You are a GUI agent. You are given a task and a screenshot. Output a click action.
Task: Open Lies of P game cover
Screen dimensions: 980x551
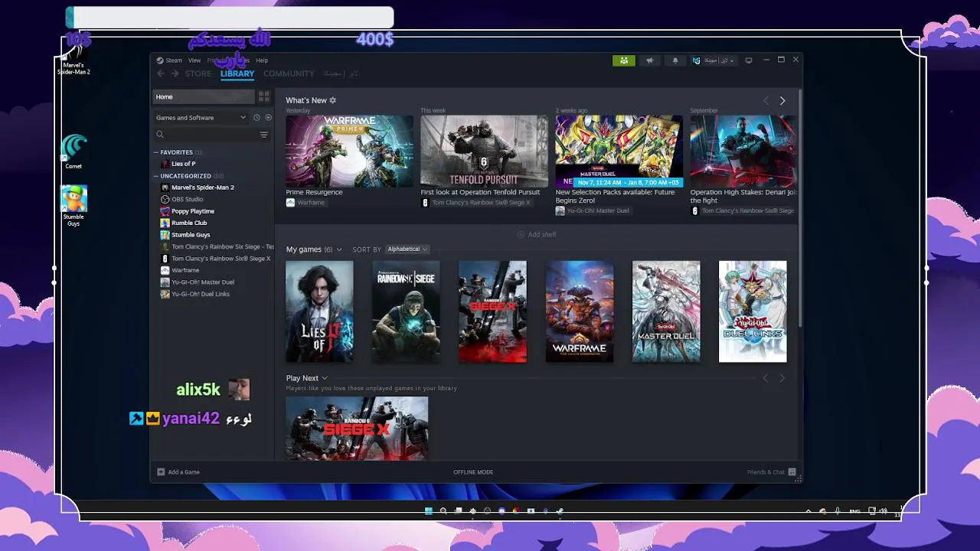coord(319,311)
